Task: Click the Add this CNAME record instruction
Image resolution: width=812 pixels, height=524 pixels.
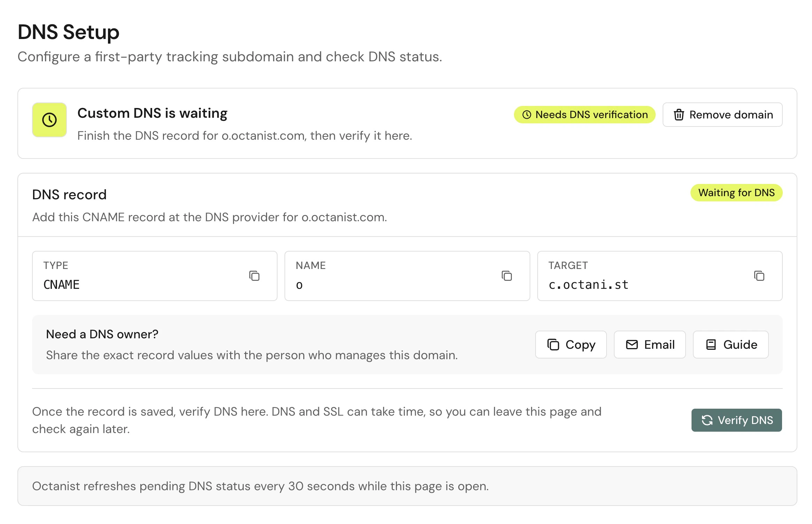Action: click(210, 217)
